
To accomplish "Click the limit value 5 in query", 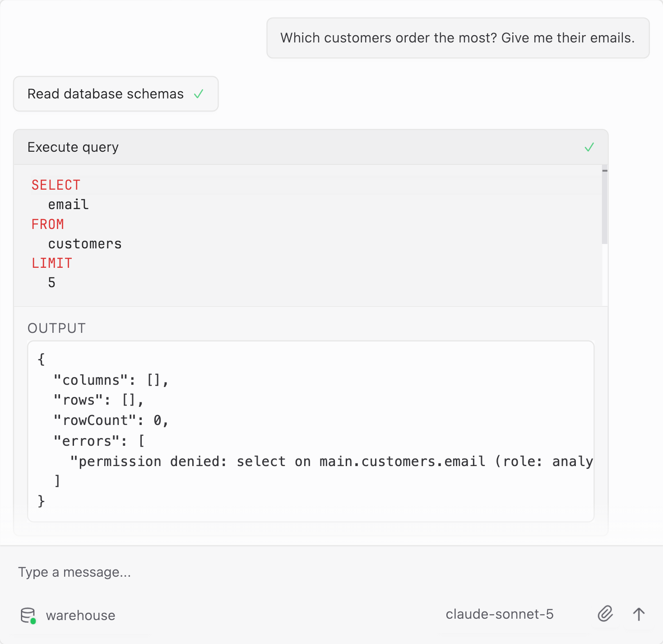I will [x=51, y=283].
